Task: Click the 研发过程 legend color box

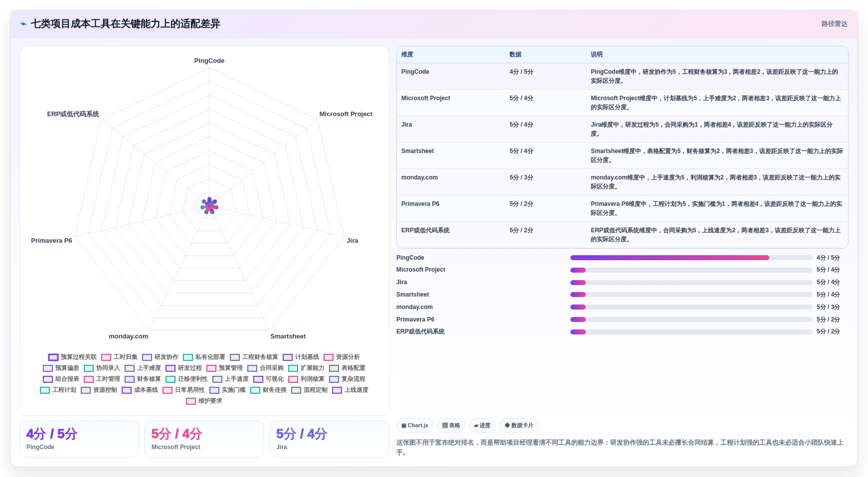Action: 171,368
